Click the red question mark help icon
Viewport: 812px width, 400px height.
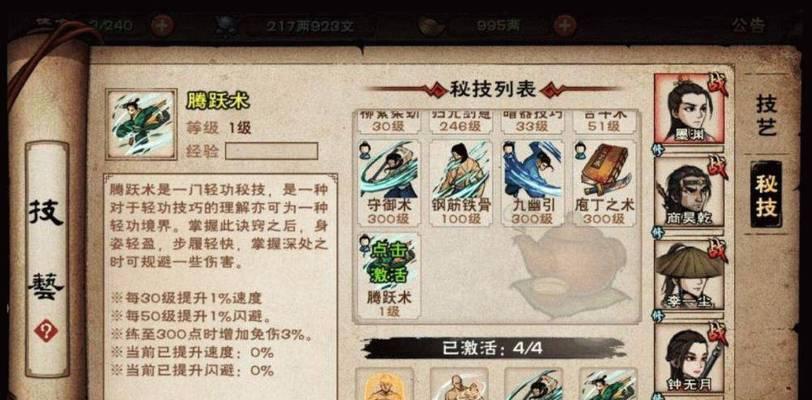pos(46,331)
